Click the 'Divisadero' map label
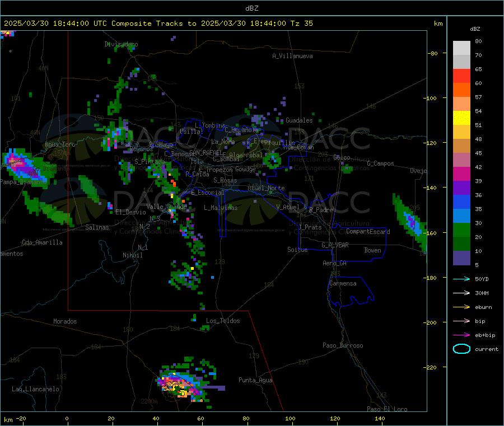 pyautogui.click(x=121, y=44)
